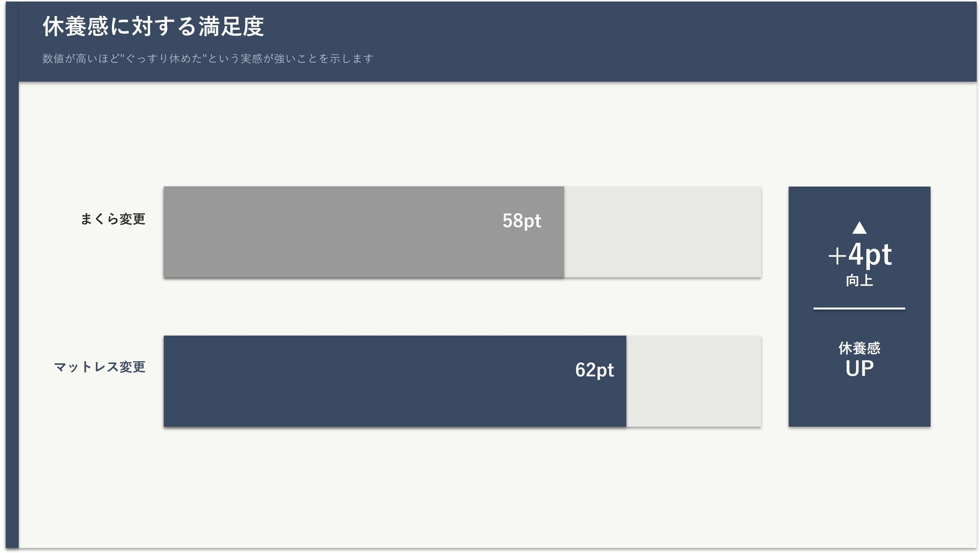Select the white divider line in navy panel

(859, 309)
